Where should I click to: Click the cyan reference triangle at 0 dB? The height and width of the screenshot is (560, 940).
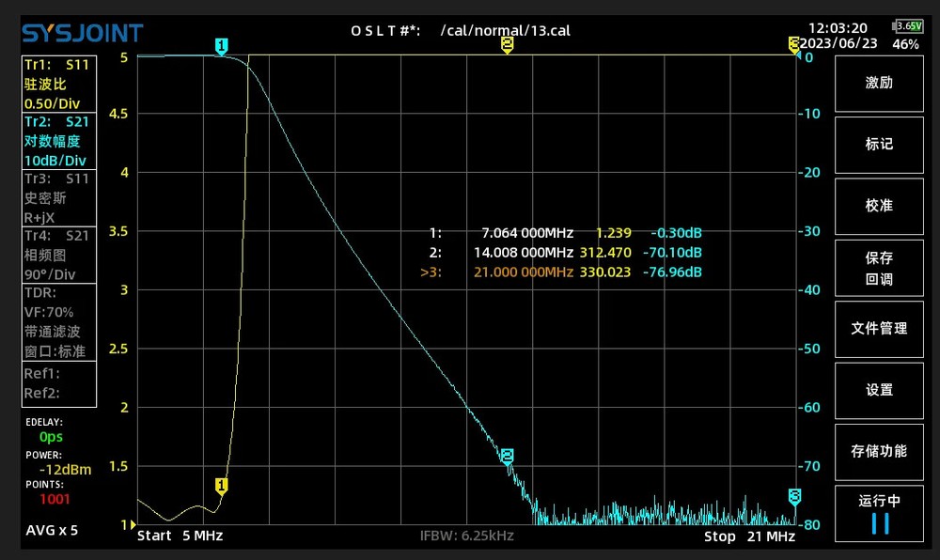(x=798, y=55)
